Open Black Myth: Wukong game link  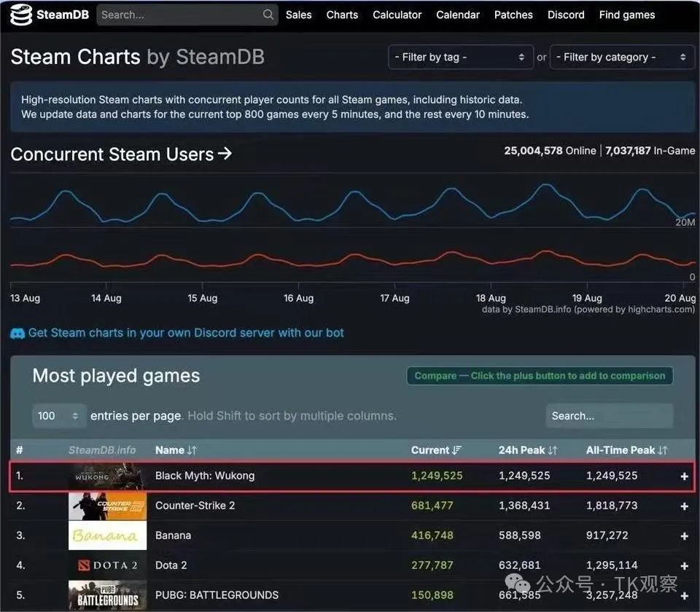tap(205, 476)
